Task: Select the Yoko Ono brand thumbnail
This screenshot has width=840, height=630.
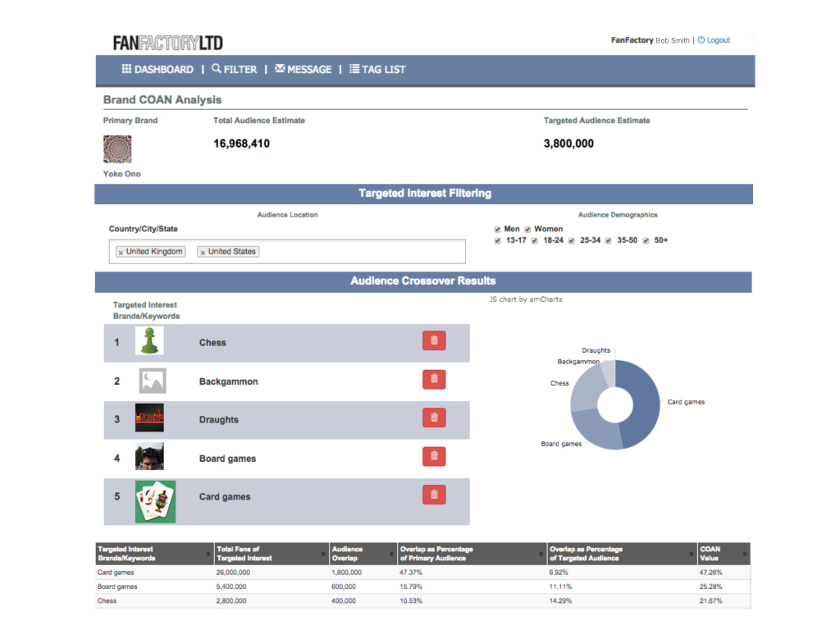Action: pos(117,149)
